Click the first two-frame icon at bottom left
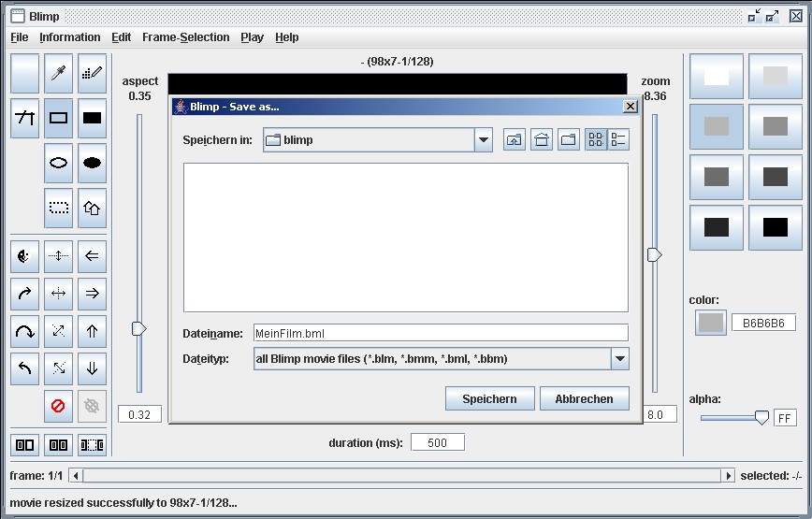The width and height of the screenshot is (812, 519). point(25,445)
